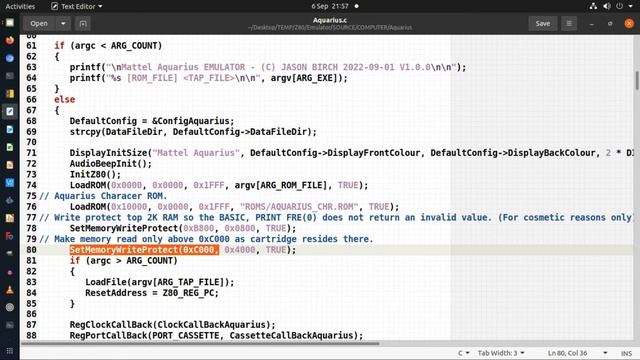Open LibreOffice Impress from the dock
Screen dimensions: 640x360
[x=10, y=165]
